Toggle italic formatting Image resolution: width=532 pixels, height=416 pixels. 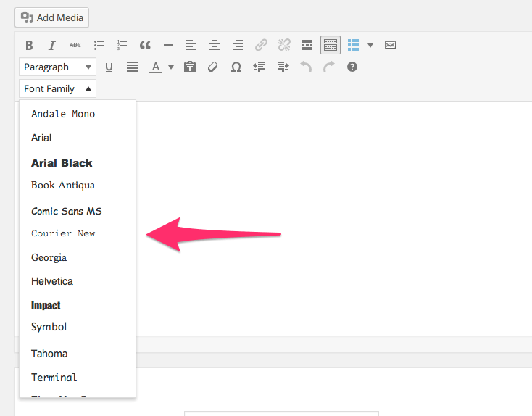coord(52,45)
